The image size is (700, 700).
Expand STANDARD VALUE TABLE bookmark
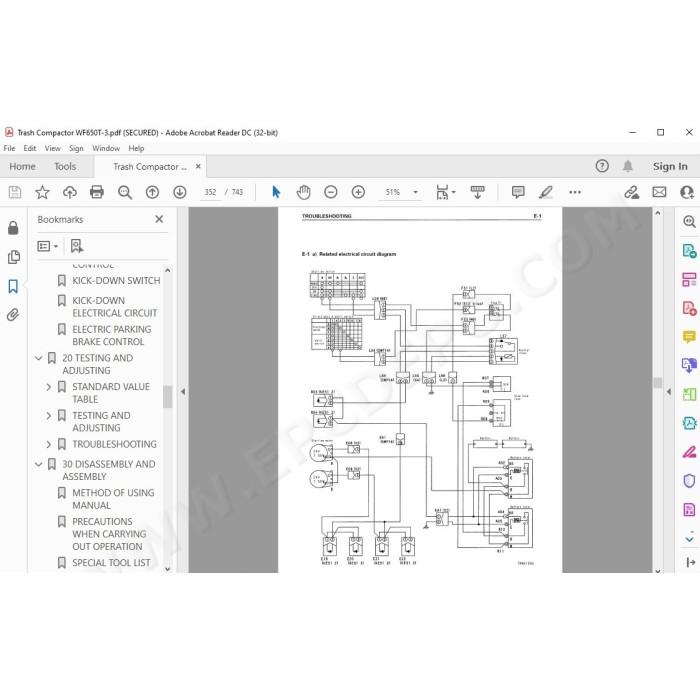click(x=49, y=387)
